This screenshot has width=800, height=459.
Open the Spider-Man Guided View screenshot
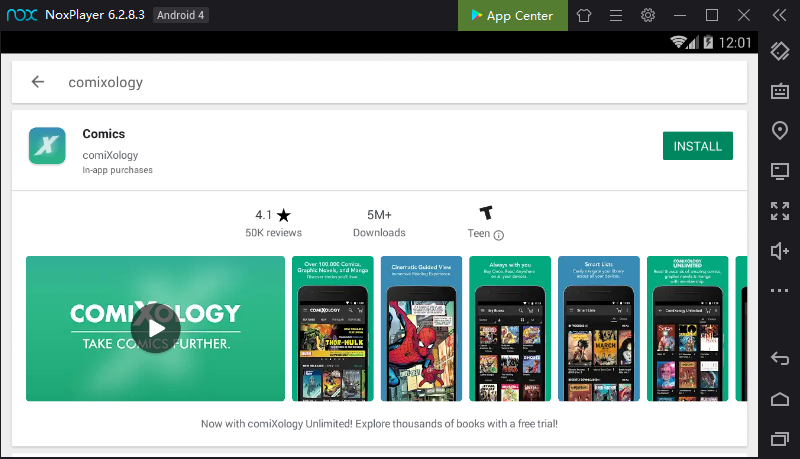point(421,328)
